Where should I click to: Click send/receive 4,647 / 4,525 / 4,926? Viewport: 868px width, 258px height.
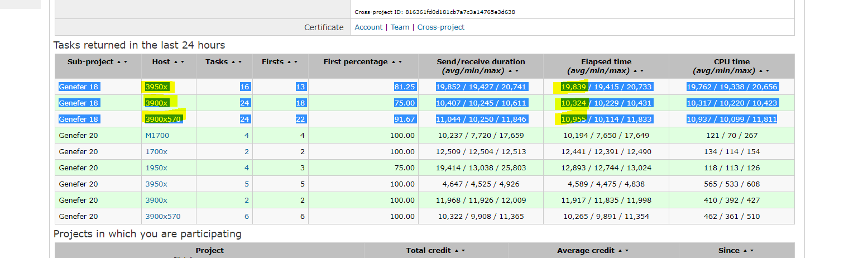[x=481, y=184]
